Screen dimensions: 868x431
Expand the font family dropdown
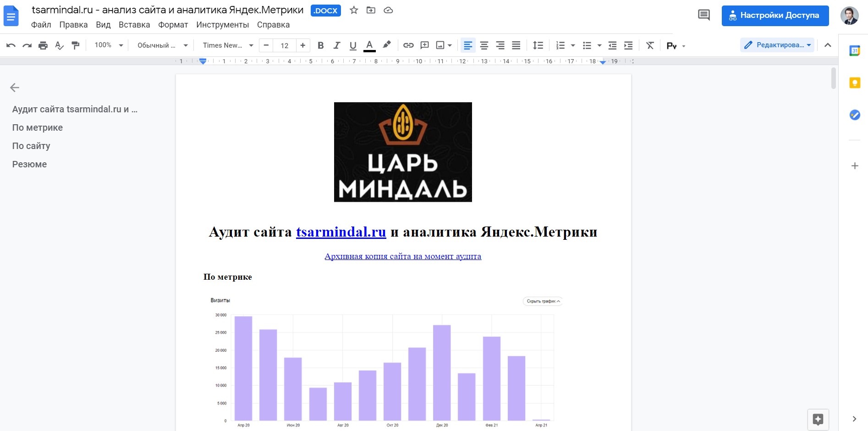point(251,45)
